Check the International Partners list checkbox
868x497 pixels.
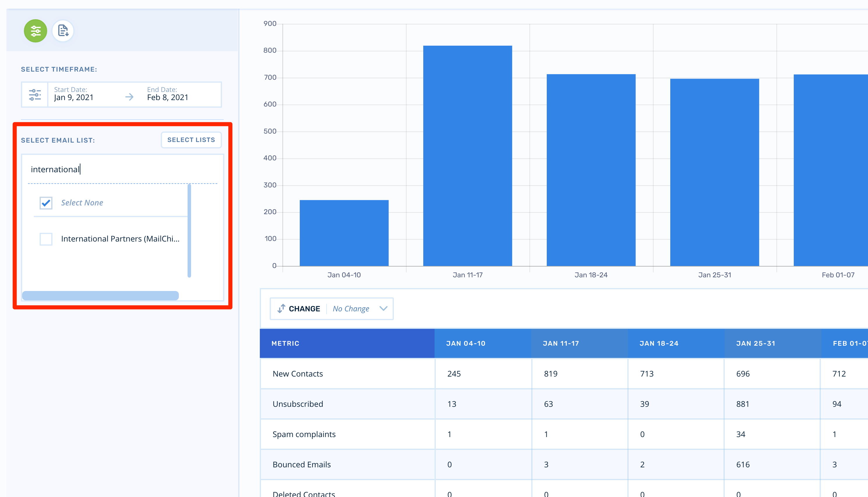click(x=46, y=239)
